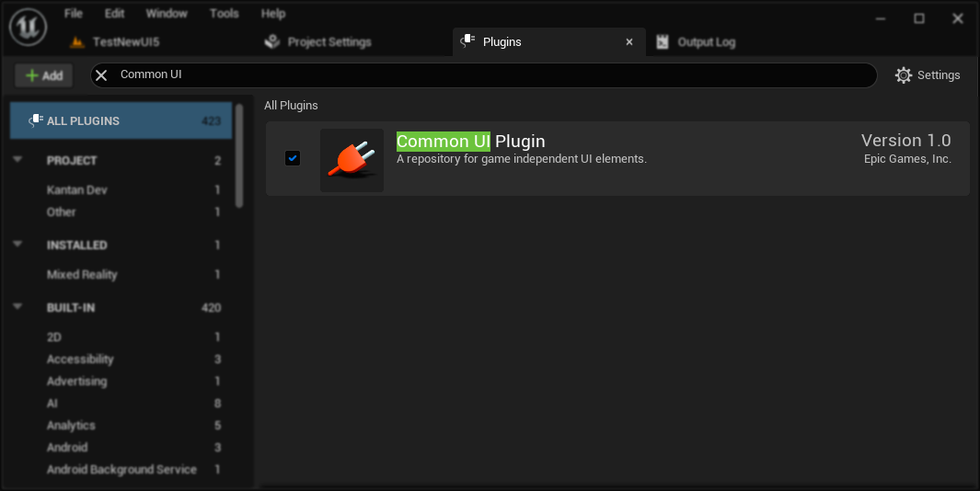Clear the search with the X icon
The width and height of the screenshot is (980, 491).
click(101, 75)
